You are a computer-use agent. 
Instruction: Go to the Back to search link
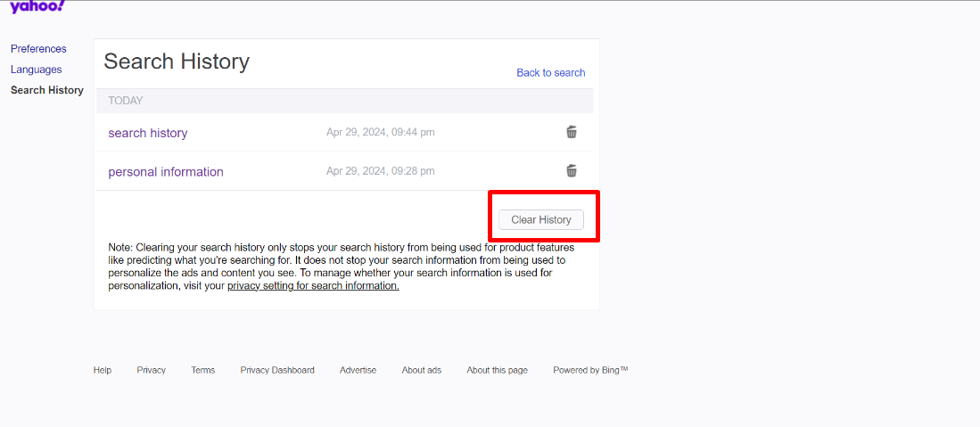pyautogui.click(x=550, y=72)
